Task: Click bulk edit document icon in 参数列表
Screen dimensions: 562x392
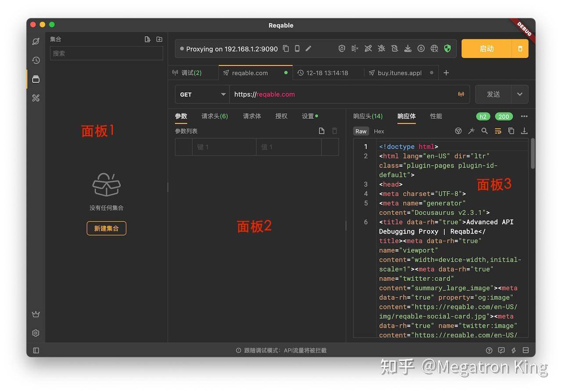Action: pos(322,131)
